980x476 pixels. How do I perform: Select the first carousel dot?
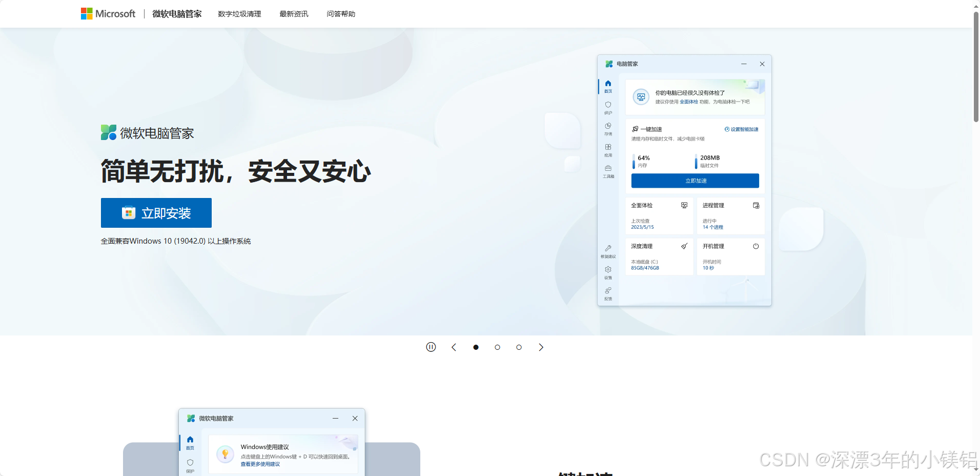tap(476, 347)
